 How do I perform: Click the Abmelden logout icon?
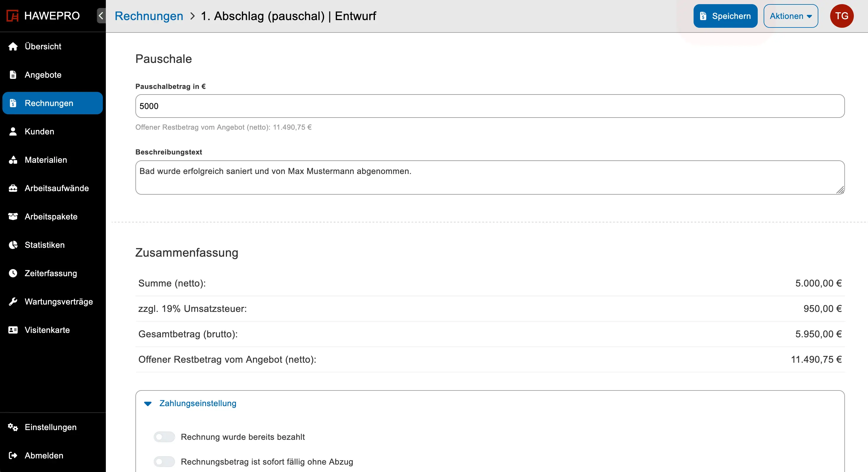tap(13, 455)
